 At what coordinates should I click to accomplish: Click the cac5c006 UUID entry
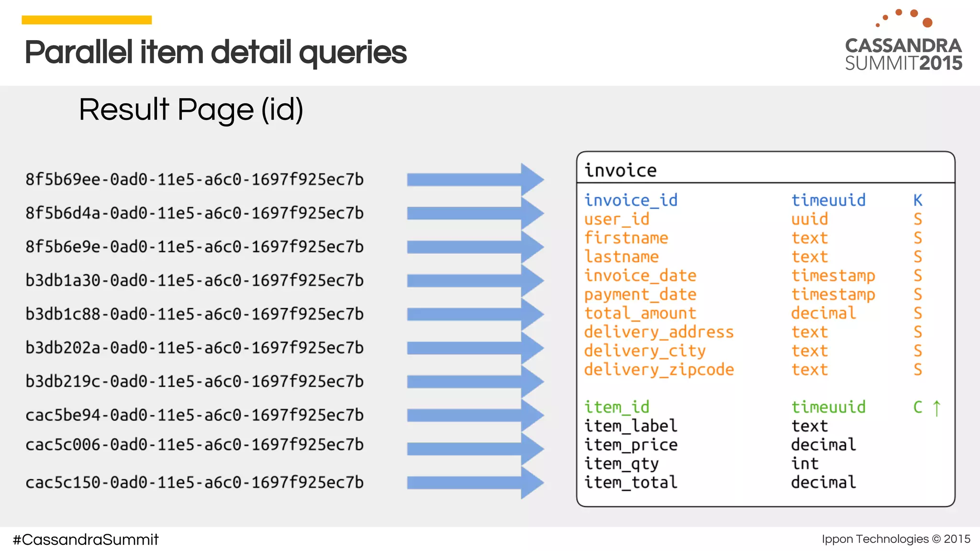point(194,445)
